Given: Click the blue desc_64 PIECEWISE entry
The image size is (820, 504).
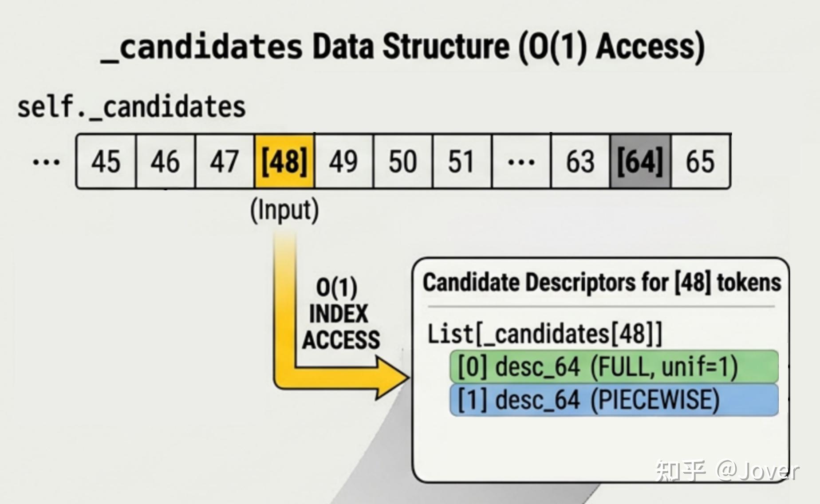Looking at the screenshot, I should click(x=614, y=400).
